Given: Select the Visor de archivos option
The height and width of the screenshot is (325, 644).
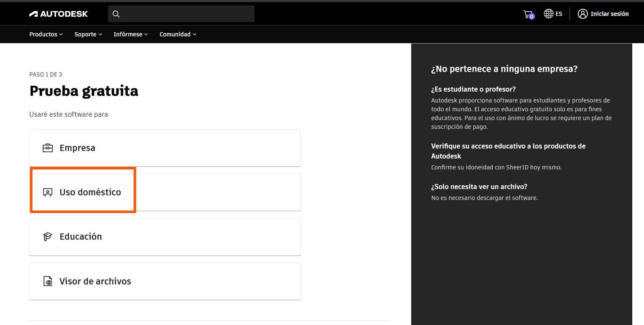Looking at the screenshot, I should 165,281.
